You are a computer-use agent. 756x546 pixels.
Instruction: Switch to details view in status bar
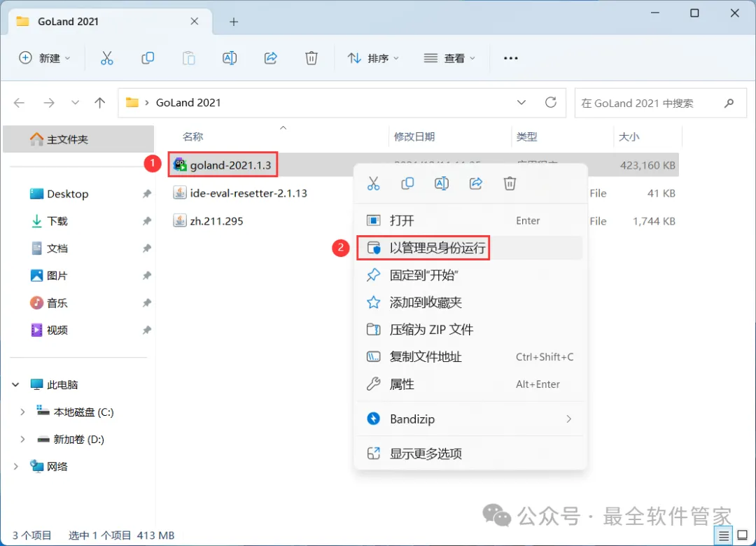click(x=723, y=535)
